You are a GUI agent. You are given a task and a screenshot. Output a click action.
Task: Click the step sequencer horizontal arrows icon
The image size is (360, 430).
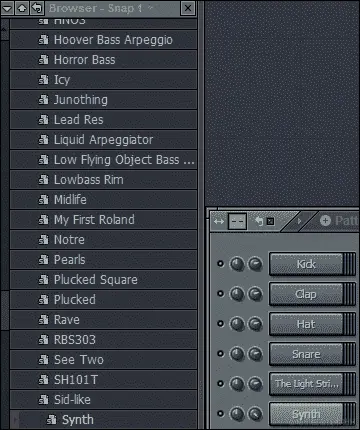(x=219, y=222)
